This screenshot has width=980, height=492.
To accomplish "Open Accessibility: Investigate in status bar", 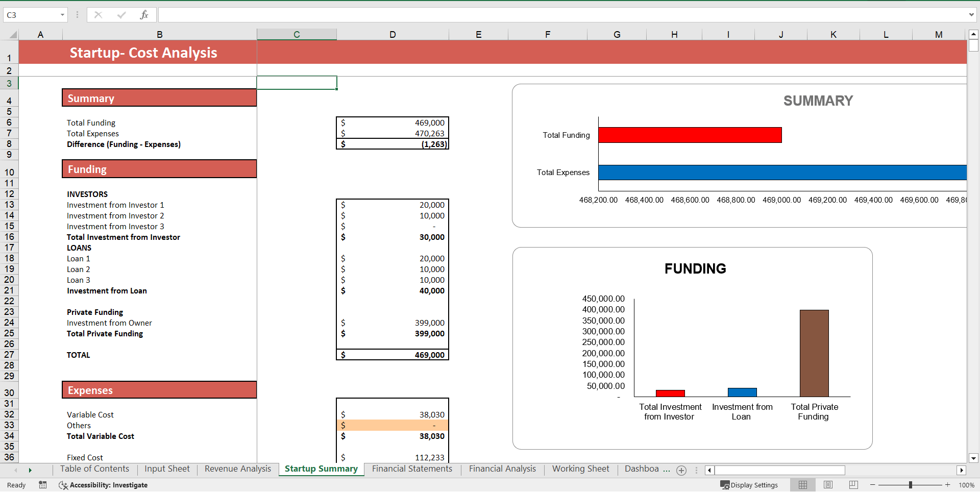I will coord(103,485).
